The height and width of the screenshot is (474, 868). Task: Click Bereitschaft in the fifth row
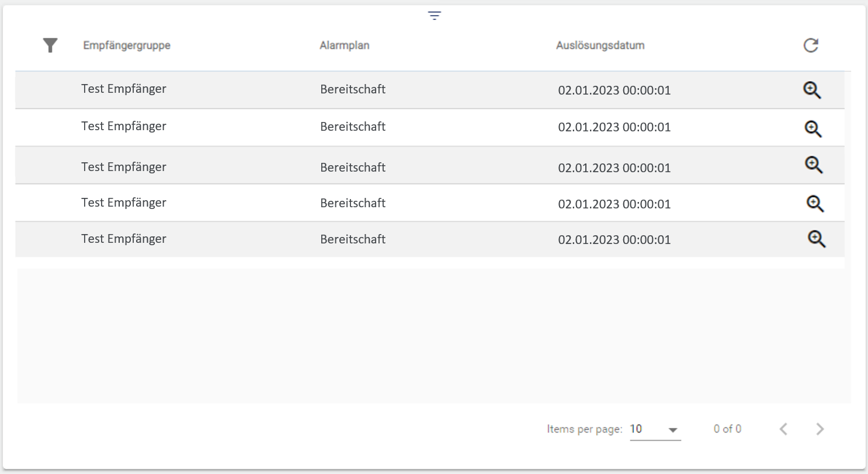(353, 239)
